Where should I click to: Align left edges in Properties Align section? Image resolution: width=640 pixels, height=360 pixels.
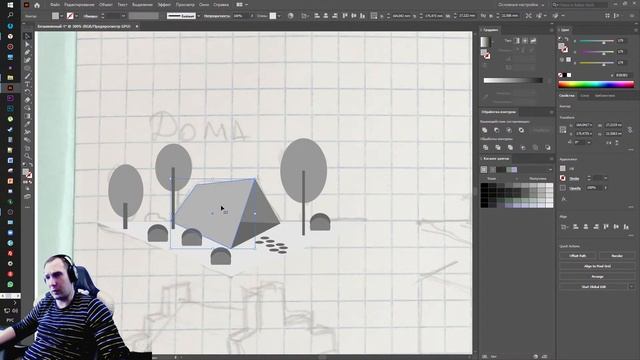click(x=576, y=227)
